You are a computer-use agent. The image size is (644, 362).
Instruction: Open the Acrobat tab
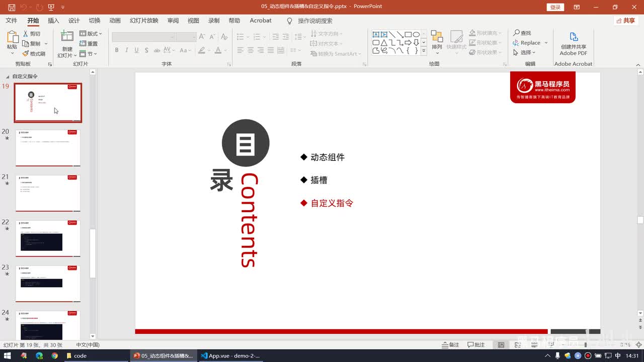click(x=261, y=21)
